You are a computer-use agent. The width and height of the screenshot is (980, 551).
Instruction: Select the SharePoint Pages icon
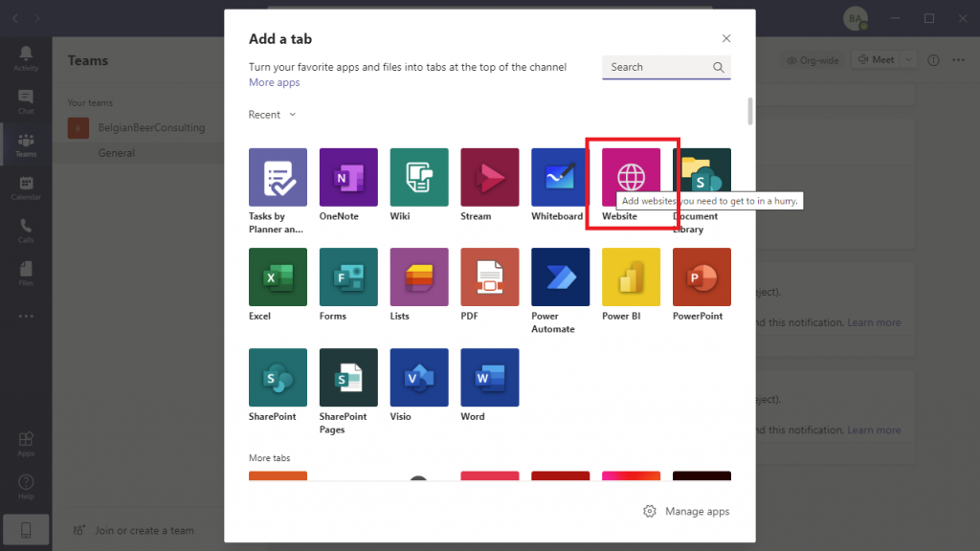pos(348,377)
